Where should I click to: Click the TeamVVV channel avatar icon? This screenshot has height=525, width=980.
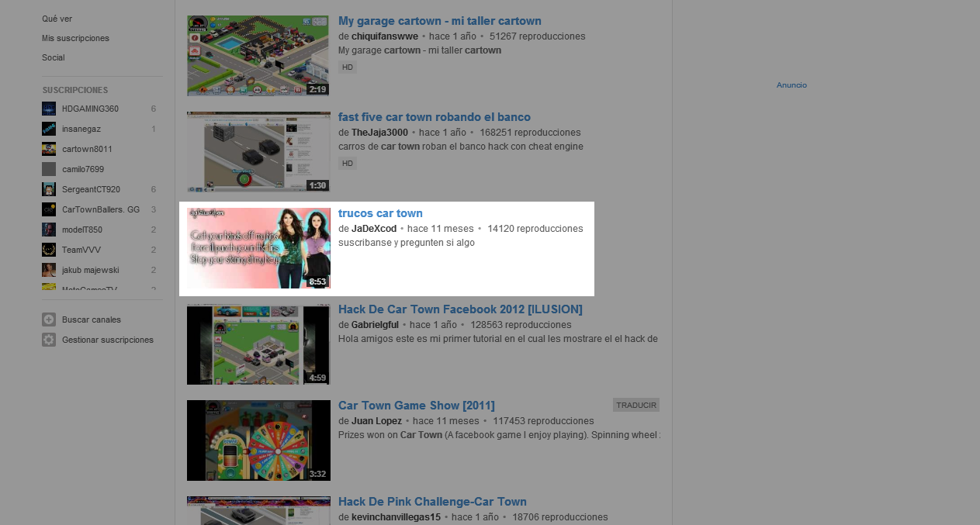pos(49,250)
